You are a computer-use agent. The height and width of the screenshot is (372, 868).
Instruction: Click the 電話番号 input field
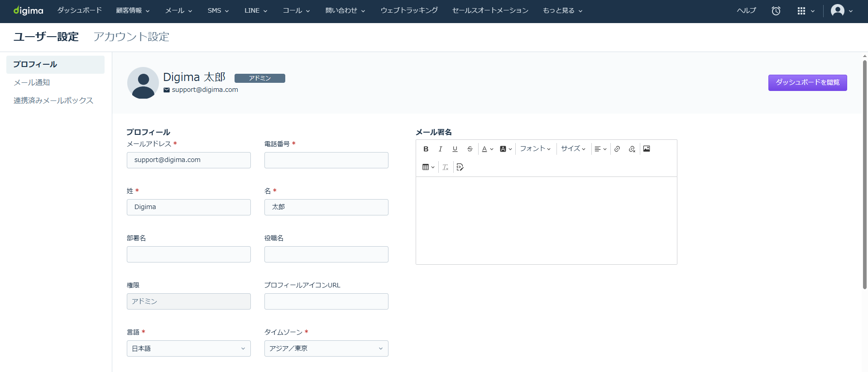click(326, 160)
